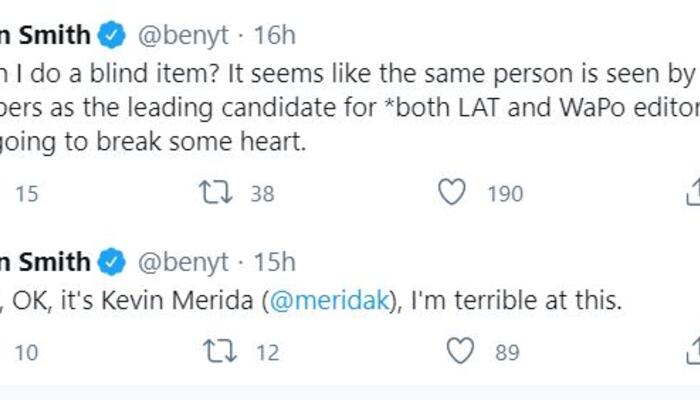700x400 pixels.
Task: Open replies showing count 15
Action: pos(26,193)
